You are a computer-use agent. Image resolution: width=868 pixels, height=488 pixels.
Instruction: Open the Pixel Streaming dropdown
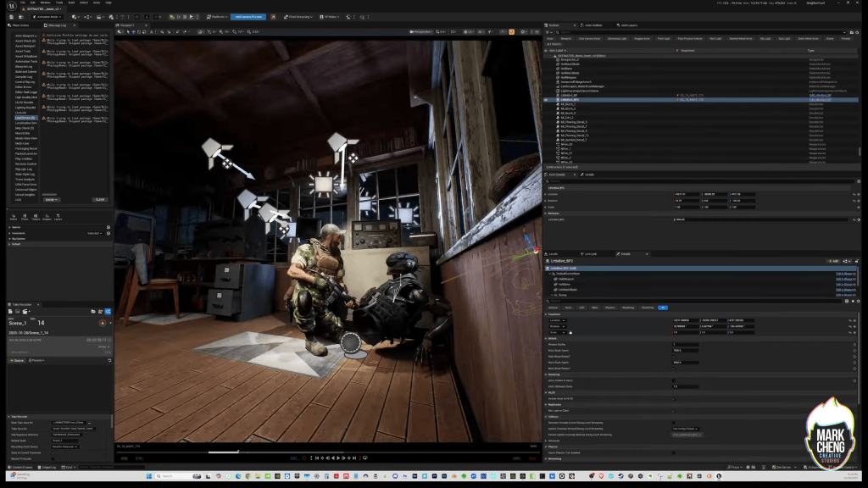(x=298, y=17)
